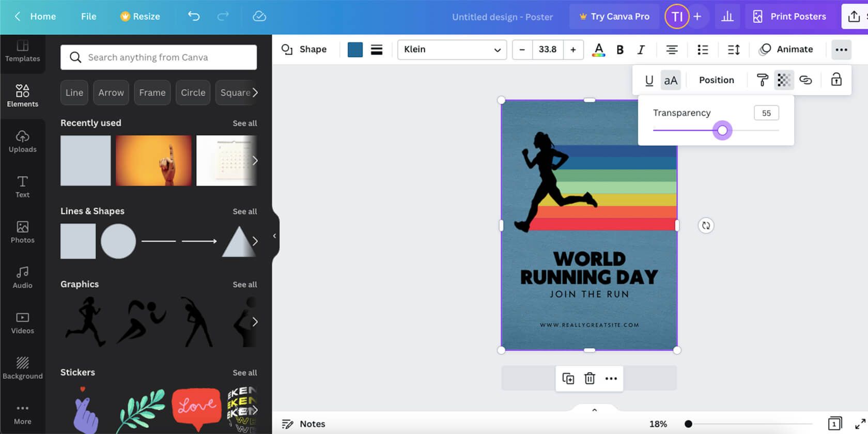
Task: Click the undo arrow icon
Action: (194, 17)
